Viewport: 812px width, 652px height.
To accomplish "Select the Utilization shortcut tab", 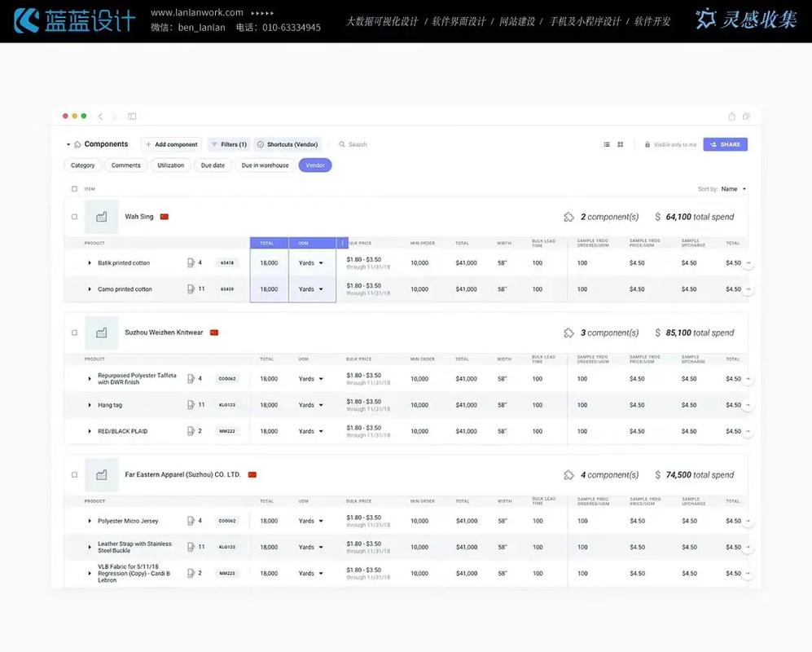I will point(171,165).
